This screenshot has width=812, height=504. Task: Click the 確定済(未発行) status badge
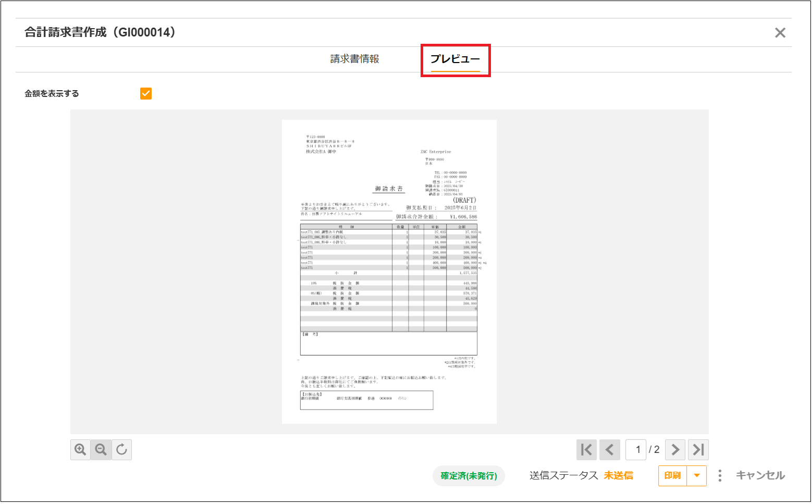[469, 476]
